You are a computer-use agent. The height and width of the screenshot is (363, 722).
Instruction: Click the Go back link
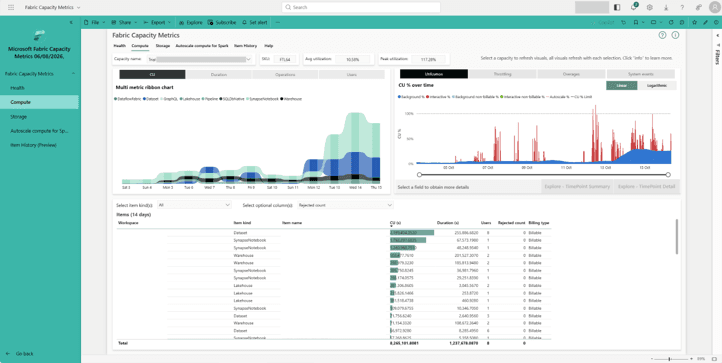click(20, 354)
